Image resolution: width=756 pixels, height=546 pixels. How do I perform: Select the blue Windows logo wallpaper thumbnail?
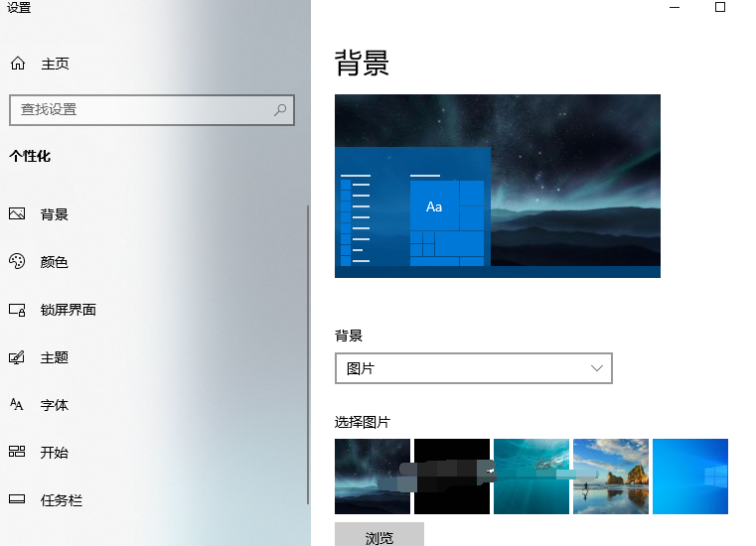tap(690, 477)
